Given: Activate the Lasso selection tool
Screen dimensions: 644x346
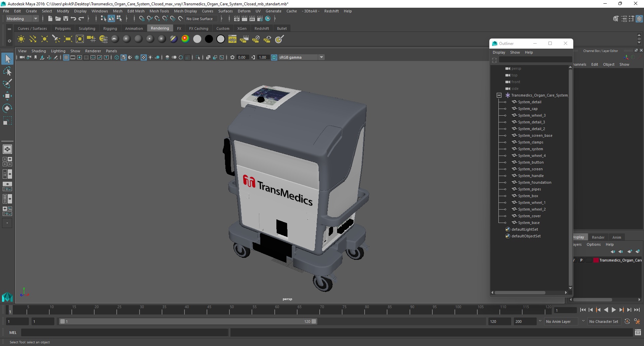Looking at the screenshot, I should [x=7, y=71].
